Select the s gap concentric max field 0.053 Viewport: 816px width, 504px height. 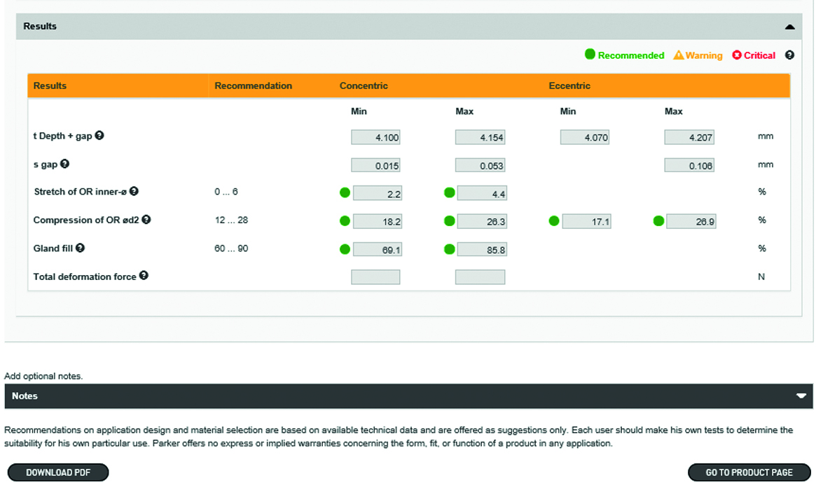(480, 165)
